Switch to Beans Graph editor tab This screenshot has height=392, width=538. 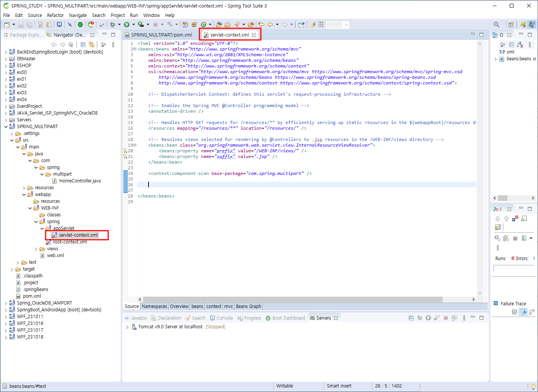(x=248, y=306)
